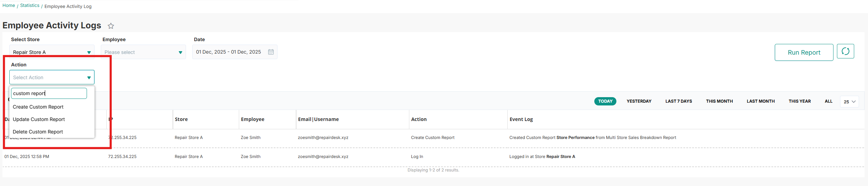Choose Delete Custom Report option
The image size is (868, 186).
tap(38, 132)
